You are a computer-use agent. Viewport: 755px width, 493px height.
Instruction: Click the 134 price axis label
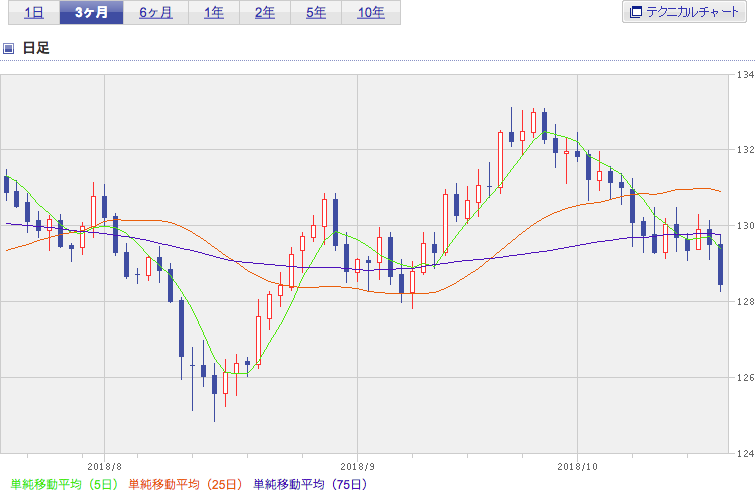(745, 75)
